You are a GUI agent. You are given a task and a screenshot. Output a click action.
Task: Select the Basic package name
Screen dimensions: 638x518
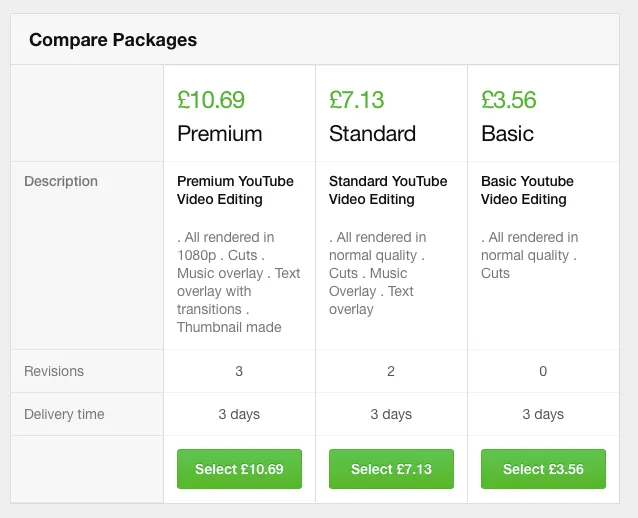pyautogui.click(x=508, y=134)
